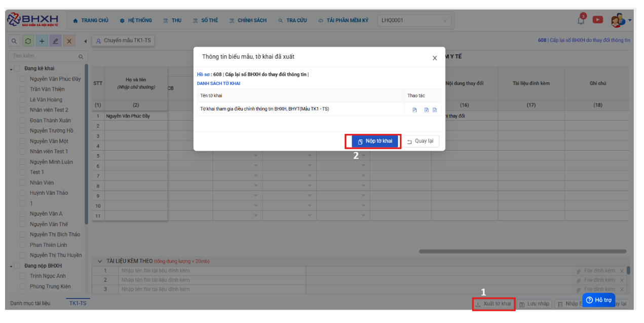Click Quay lại in the dialog

(x=420, y=141)
